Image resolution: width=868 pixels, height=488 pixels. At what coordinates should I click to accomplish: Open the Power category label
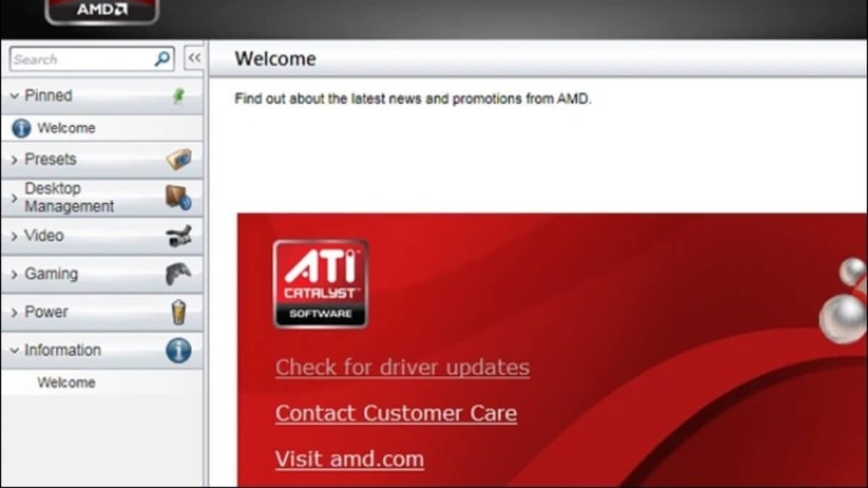point(46,312)
